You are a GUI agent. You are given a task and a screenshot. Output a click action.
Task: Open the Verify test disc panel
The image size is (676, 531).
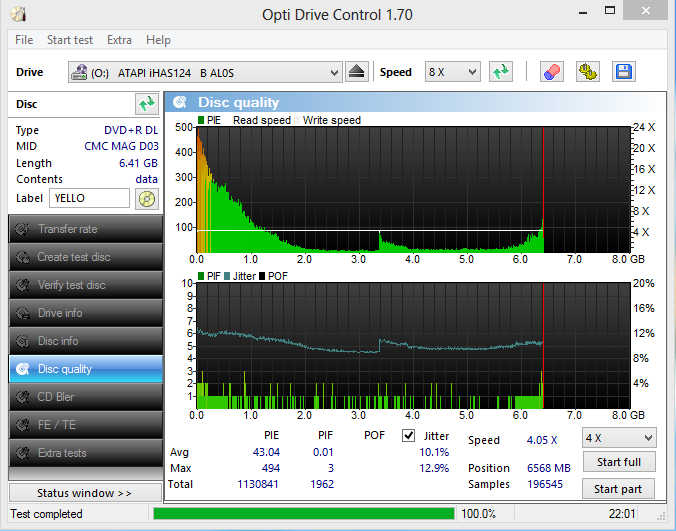tap(86, 285)
